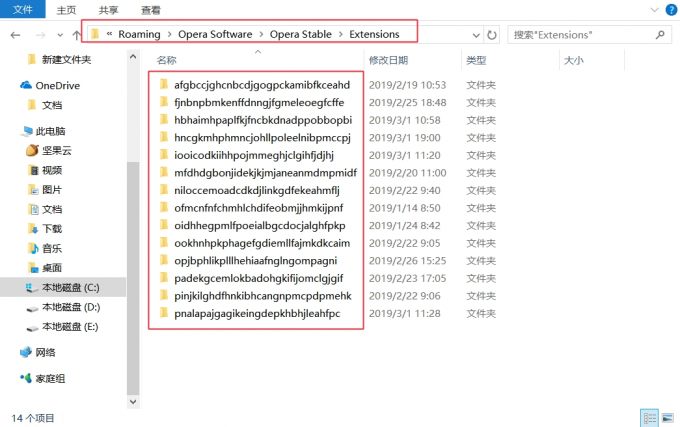The image size is (680, 427).
Task: Select 本地磁盘 (D:) drive
Action: click(63, 307)
